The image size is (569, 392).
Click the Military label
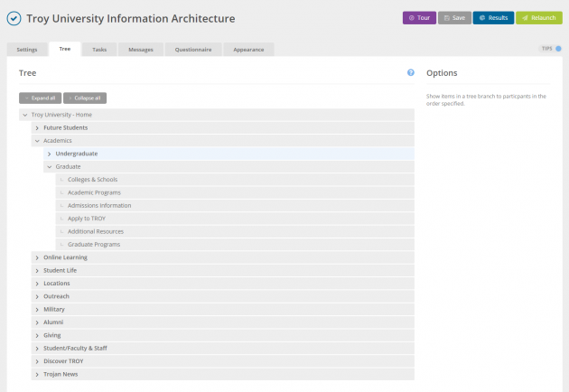pos(54,309)
